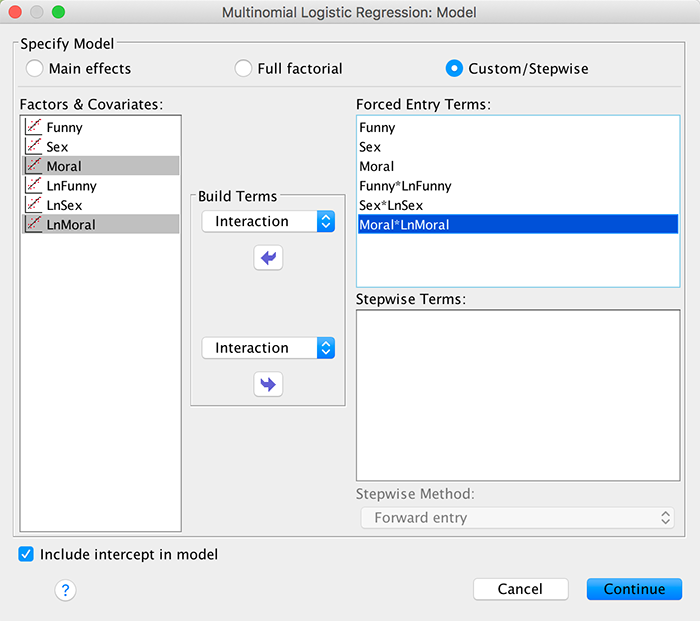
Task: Open the Forward entry stepwise method dropdown
Action: (x=517, y=518)
